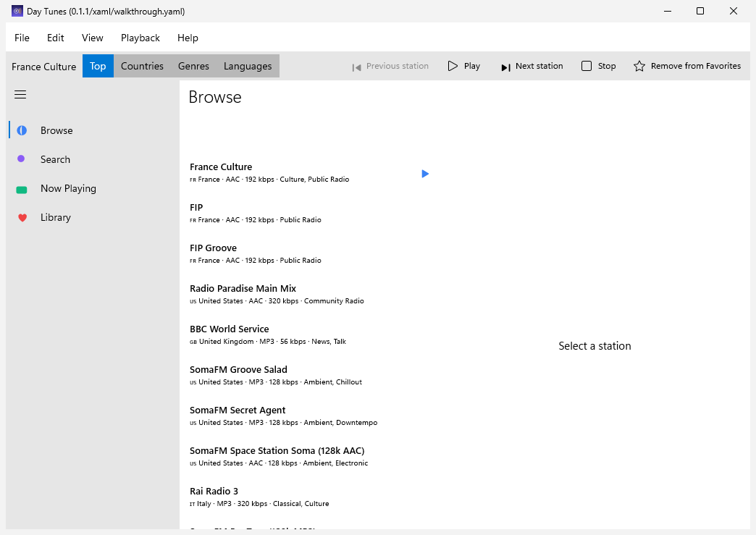
Task: Select the FIP Groove station
Action: 309,253
